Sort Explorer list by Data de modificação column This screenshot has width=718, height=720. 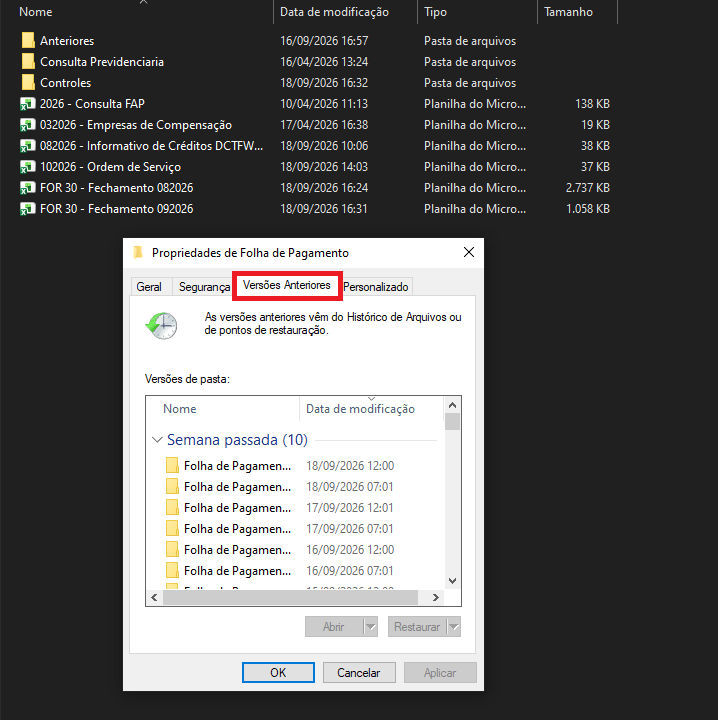coord(334,12)
